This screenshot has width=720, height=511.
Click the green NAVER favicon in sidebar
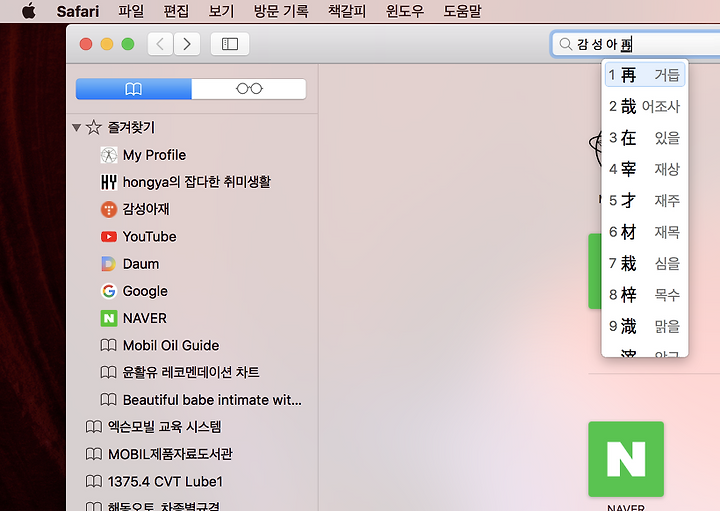point(109,318)
